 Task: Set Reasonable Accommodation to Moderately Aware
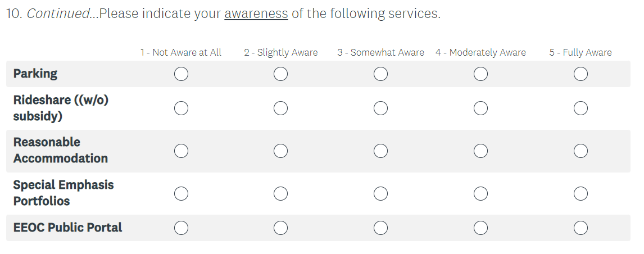click(x=480, y=151)
